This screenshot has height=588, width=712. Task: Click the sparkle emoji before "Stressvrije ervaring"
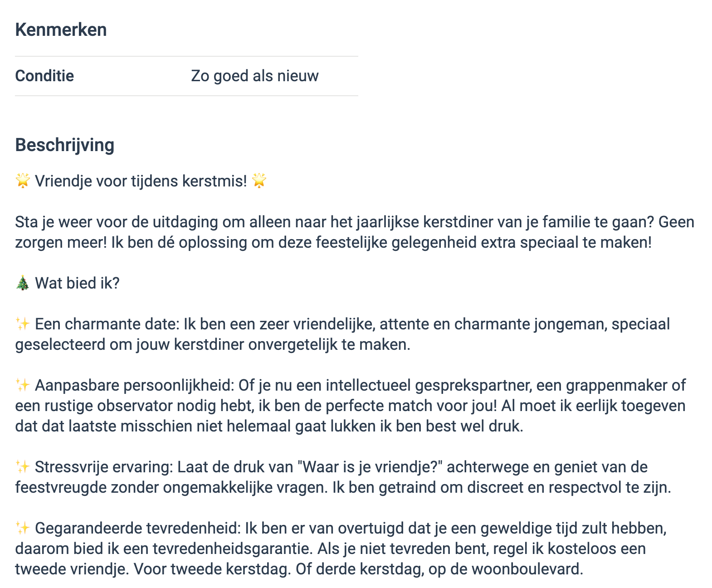(23, 467)
